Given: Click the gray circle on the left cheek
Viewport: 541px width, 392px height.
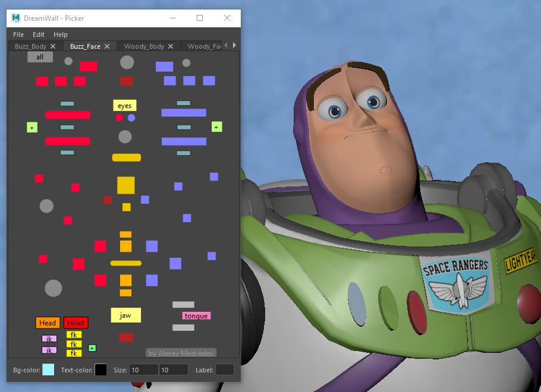Looking at the screenshot, I should [46, 206].
